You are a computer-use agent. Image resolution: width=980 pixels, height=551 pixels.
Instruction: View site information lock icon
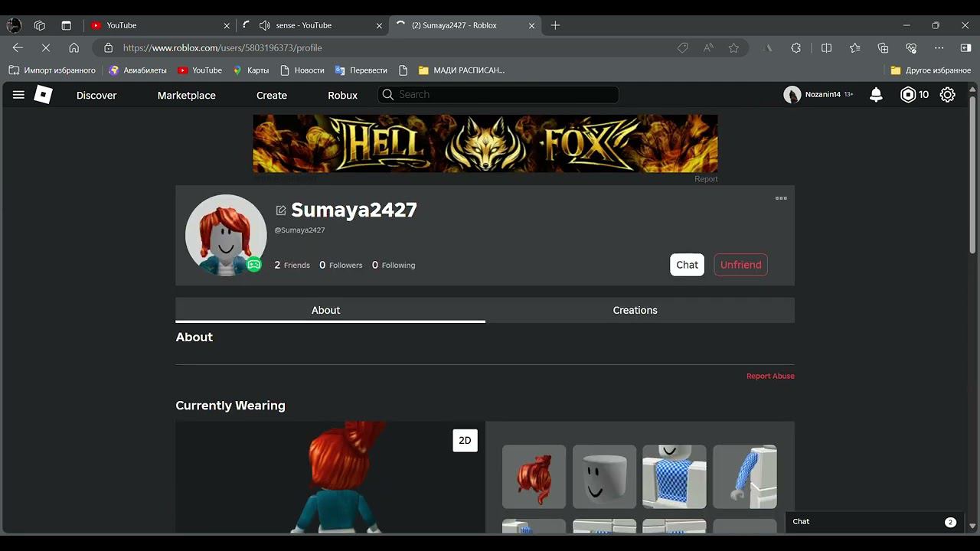(x=108, y=47)
